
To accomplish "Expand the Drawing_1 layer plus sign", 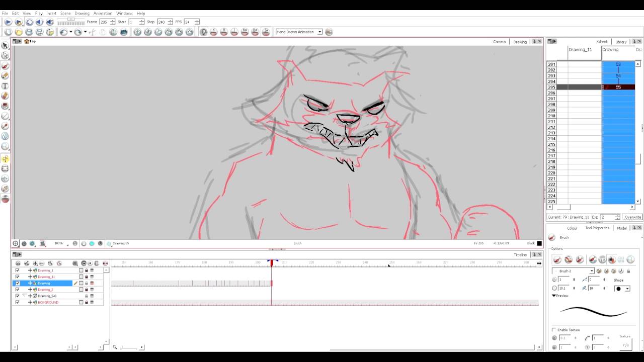I will click(x=30, y=270).
